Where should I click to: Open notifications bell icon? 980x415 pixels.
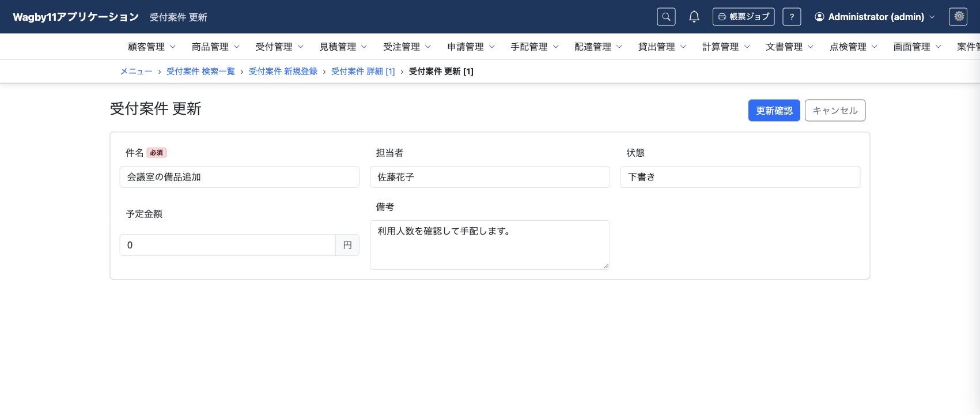pos(694,17)
